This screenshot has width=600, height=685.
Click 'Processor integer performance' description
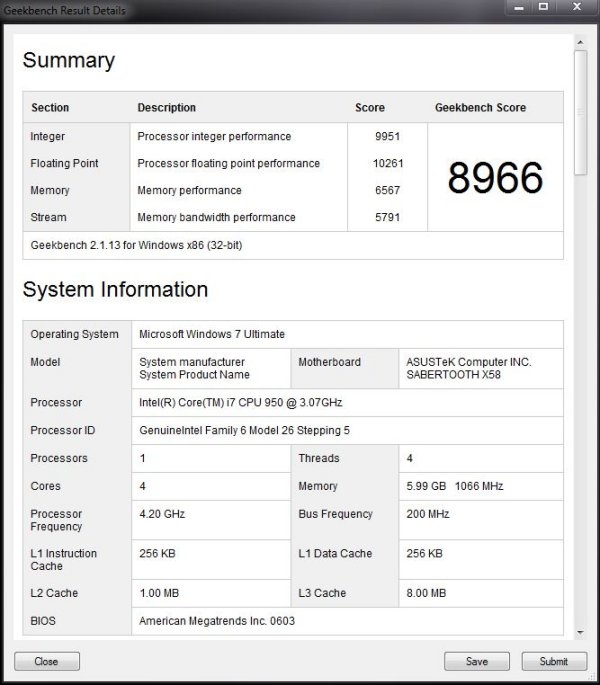coord(214,136)
